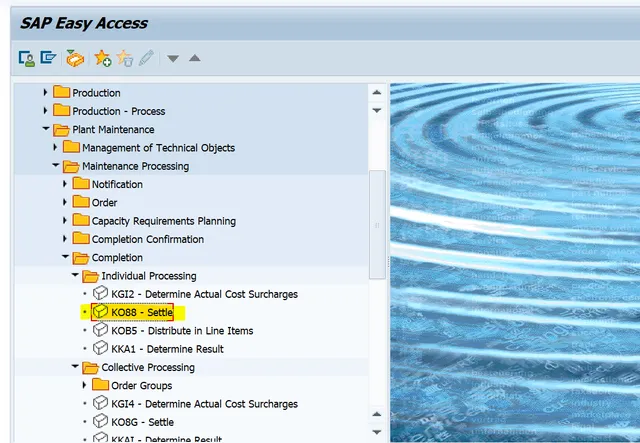
Task: Select the 'Capacity Requirements Planning' label
Action: pyautogui.click(x=164, y=221)
